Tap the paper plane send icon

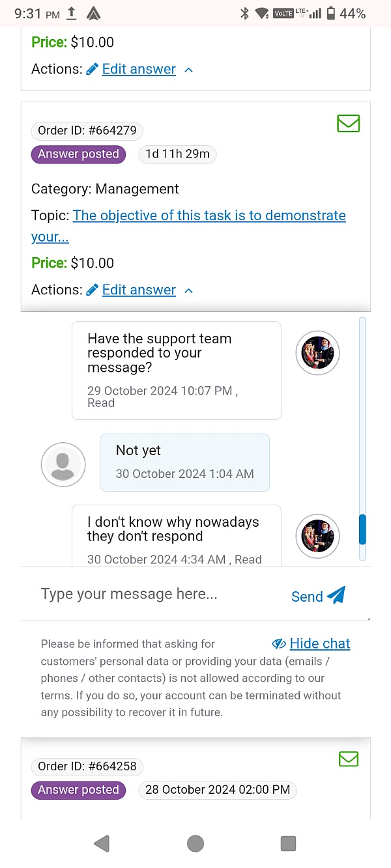point(336,595)
